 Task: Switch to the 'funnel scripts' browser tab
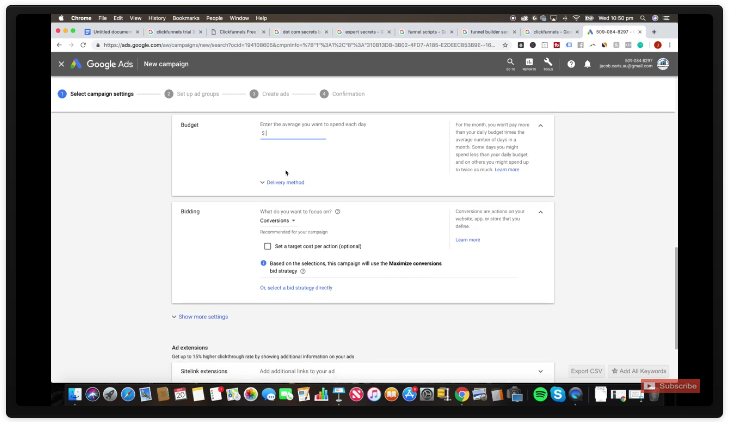(426, 32)
